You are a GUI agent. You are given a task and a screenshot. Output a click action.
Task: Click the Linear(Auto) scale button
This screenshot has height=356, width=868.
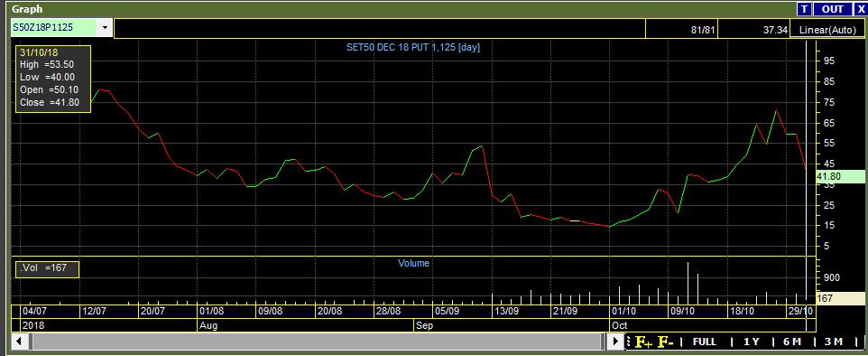827,30
